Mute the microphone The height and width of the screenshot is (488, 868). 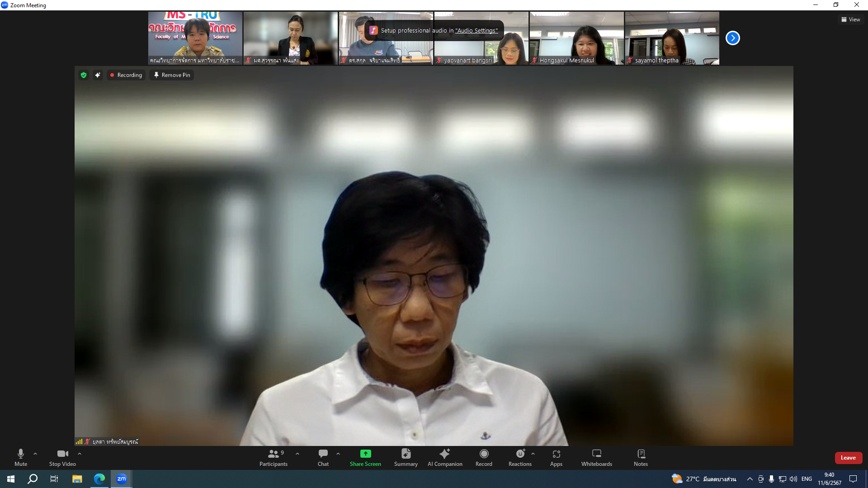tap(21, 457)
